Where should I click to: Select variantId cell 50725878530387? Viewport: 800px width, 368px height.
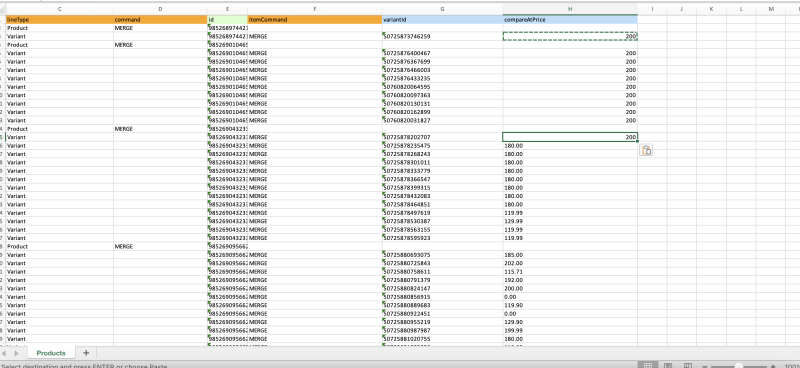click(x=442, y=221)
